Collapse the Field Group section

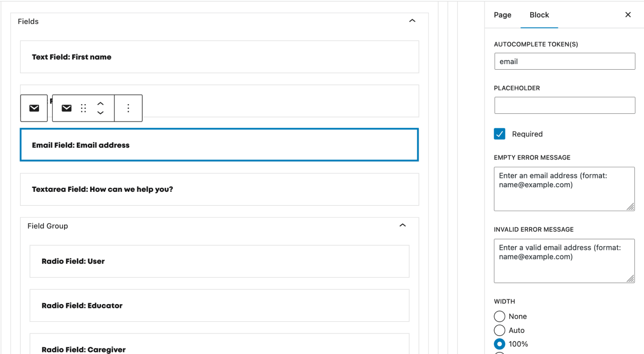(403, 225)
